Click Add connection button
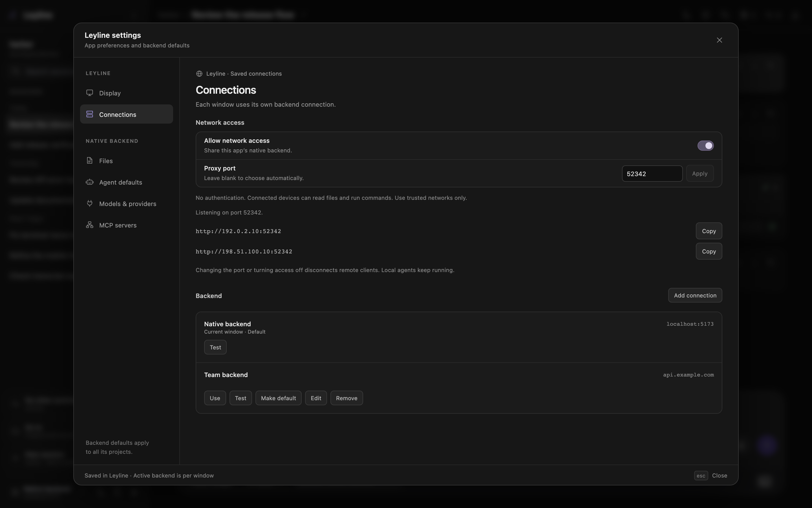The width and height of the screenshot is (812, 508). coord(695,295)
